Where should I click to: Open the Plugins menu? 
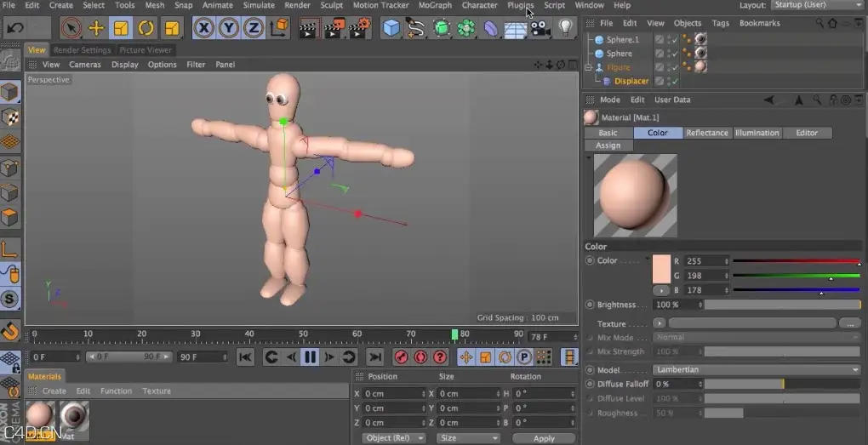pos(520,5)
